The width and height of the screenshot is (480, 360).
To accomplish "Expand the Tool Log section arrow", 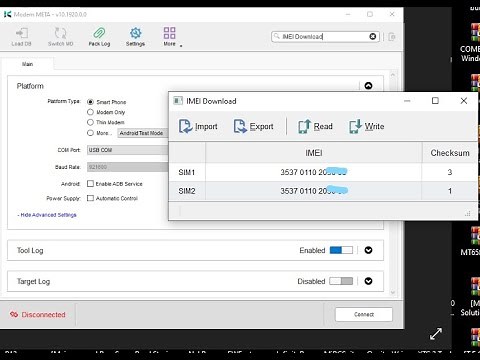I will (x=368, y=250).
